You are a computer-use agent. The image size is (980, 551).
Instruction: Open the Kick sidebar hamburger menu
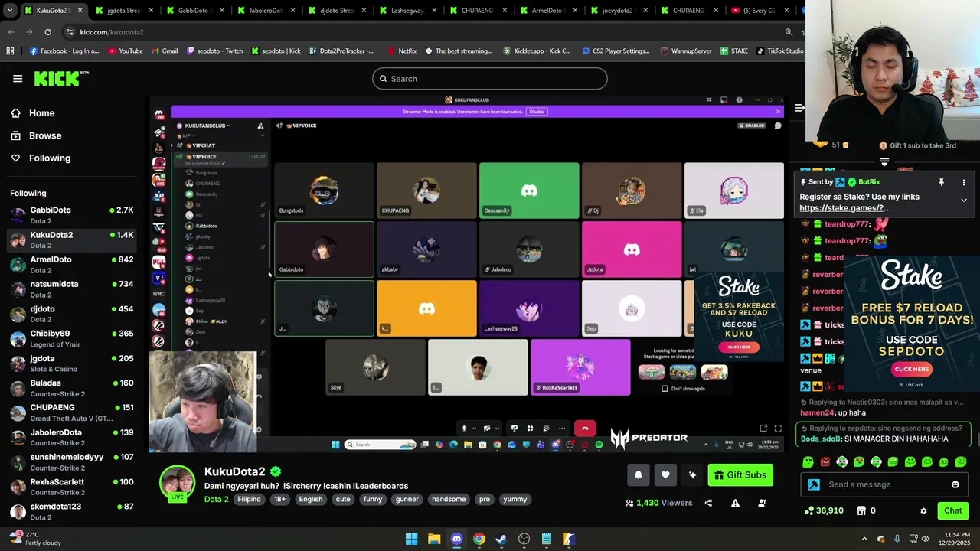(18, 78)
